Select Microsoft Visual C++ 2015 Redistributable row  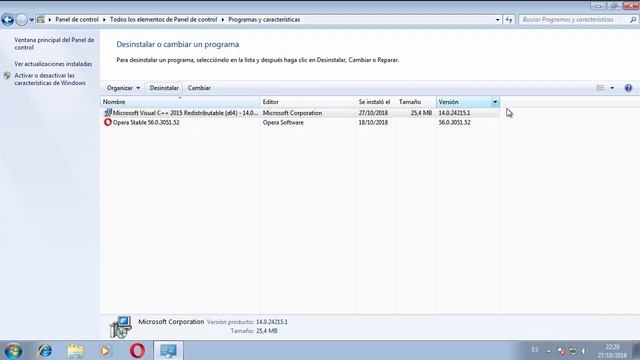tap(300, 113)
